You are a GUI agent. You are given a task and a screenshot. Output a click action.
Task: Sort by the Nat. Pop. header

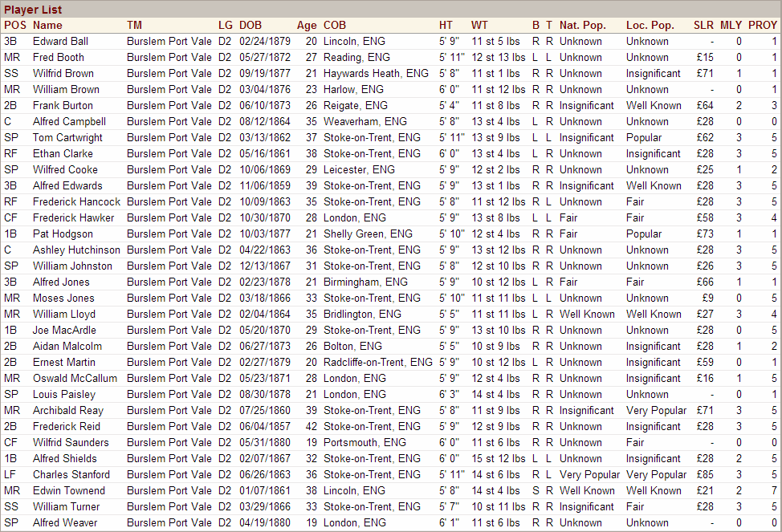(582, 25)
